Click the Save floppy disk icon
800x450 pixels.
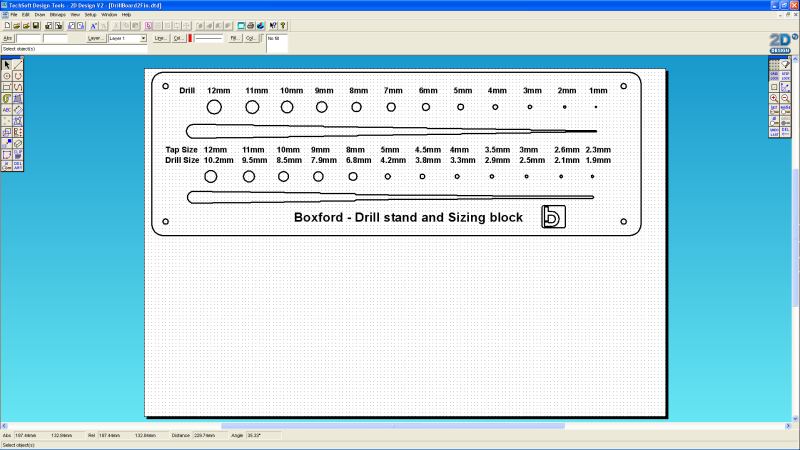(36, 26)
